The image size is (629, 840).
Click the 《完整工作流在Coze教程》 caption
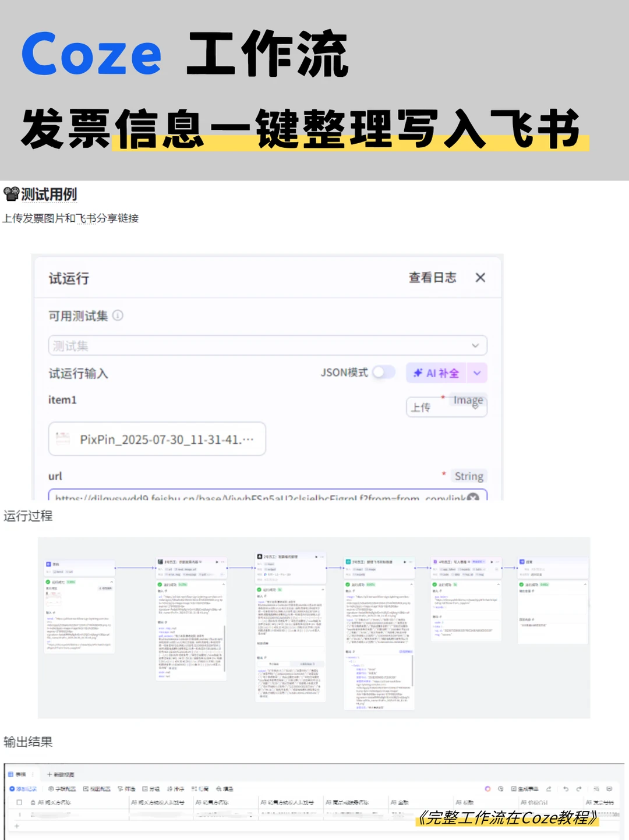[507, 818]
